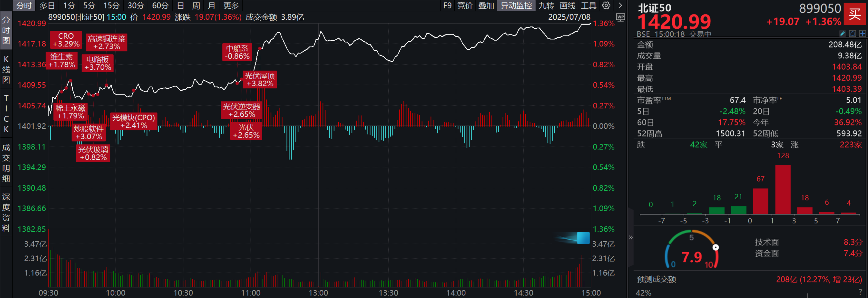868x298 pixels.
Task: Click the 电路板 +3.70% tag
Action: pyautogui.click(x=98, y=64)
